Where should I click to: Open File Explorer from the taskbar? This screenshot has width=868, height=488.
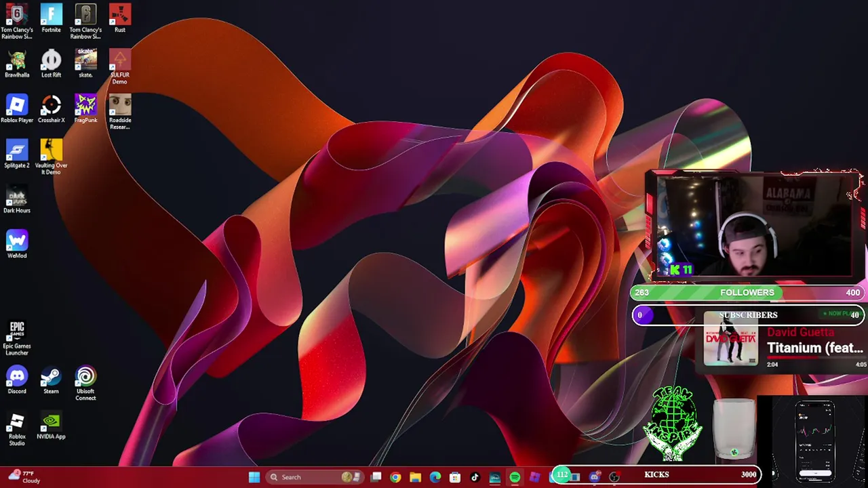415,477
